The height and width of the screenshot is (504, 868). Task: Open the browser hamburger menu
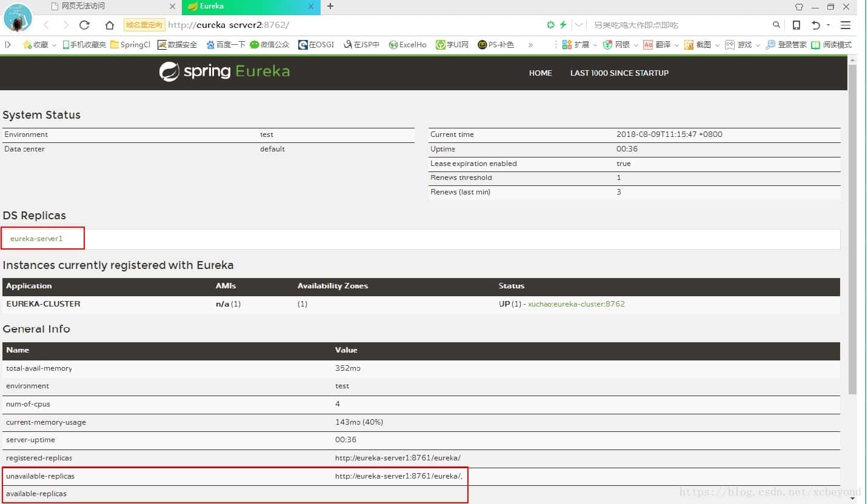click(846, 25)
